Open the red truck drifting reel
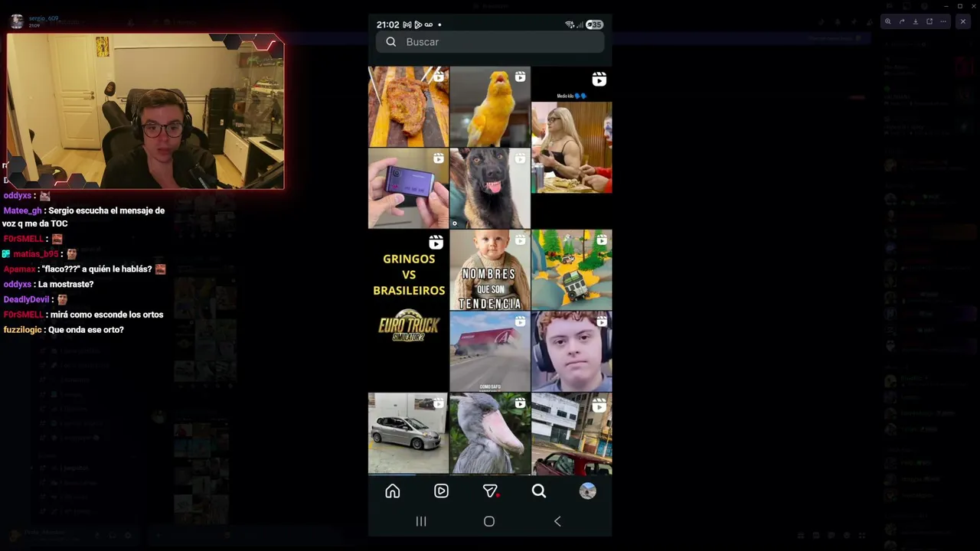The image size is (980, 551). coord(490,352)
